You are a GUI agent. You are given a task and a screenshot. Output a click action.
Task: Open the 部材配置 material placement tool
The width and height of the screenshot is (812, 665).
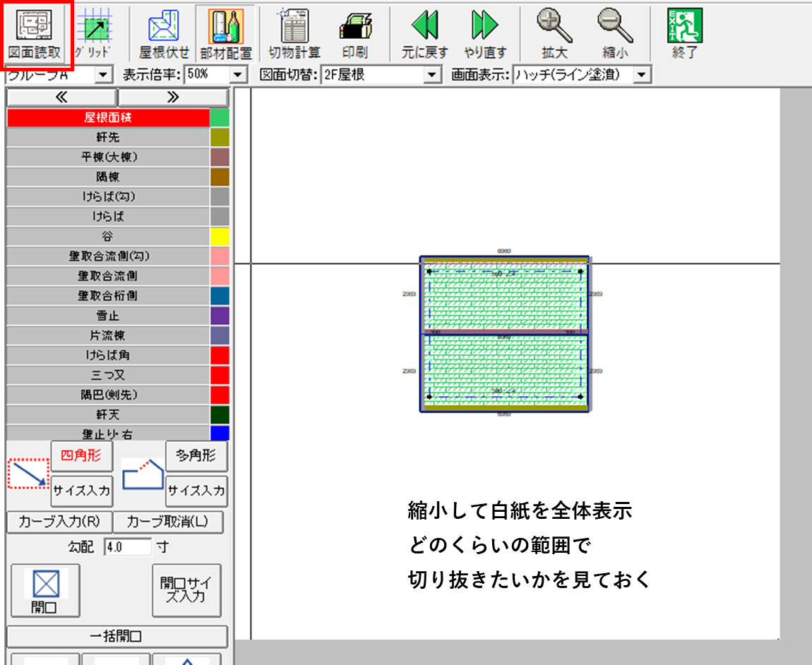click(226, 33)
